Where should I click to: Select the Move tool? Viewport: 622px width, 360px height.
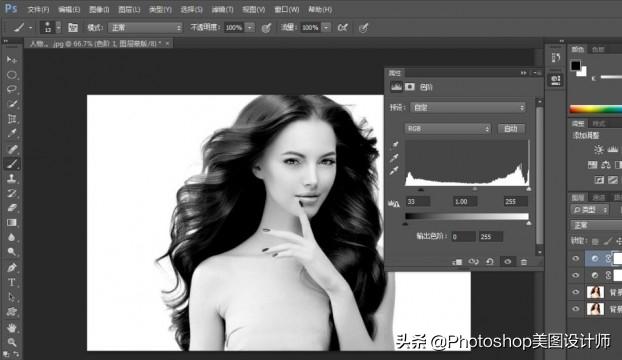point(11,60)
